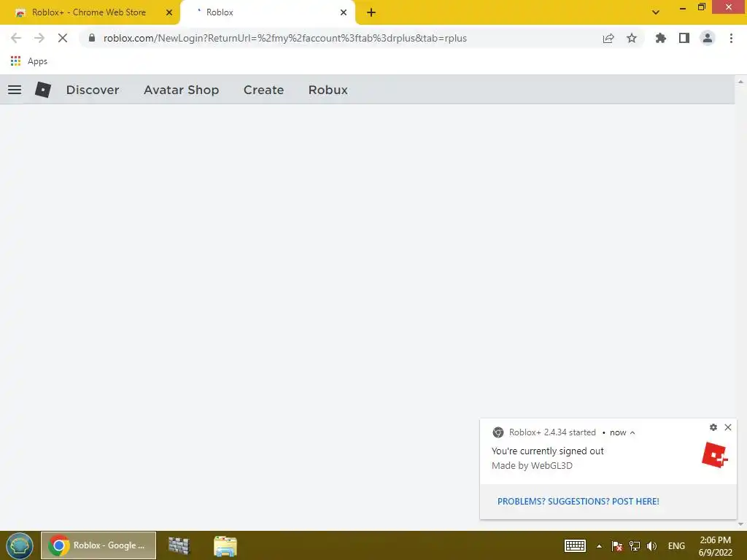Open the Robux page
This screenshot has width=747, height=560.
328,90
